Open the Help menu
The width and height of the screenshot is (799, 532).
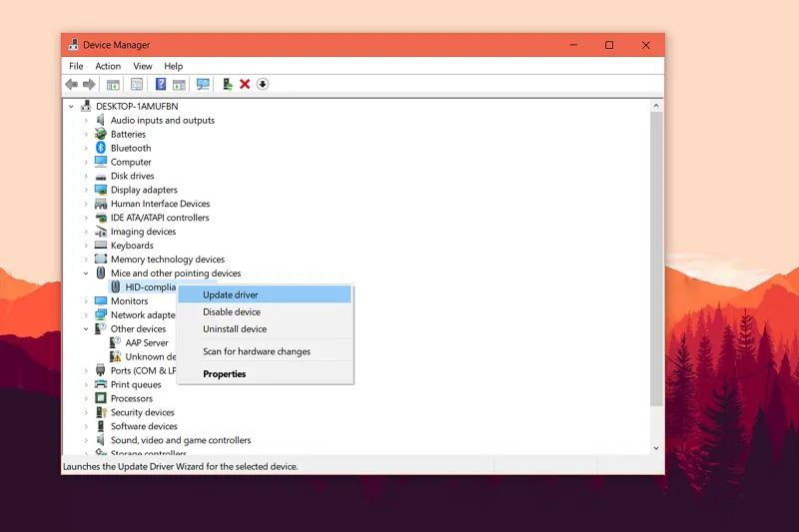pos(173,66)
